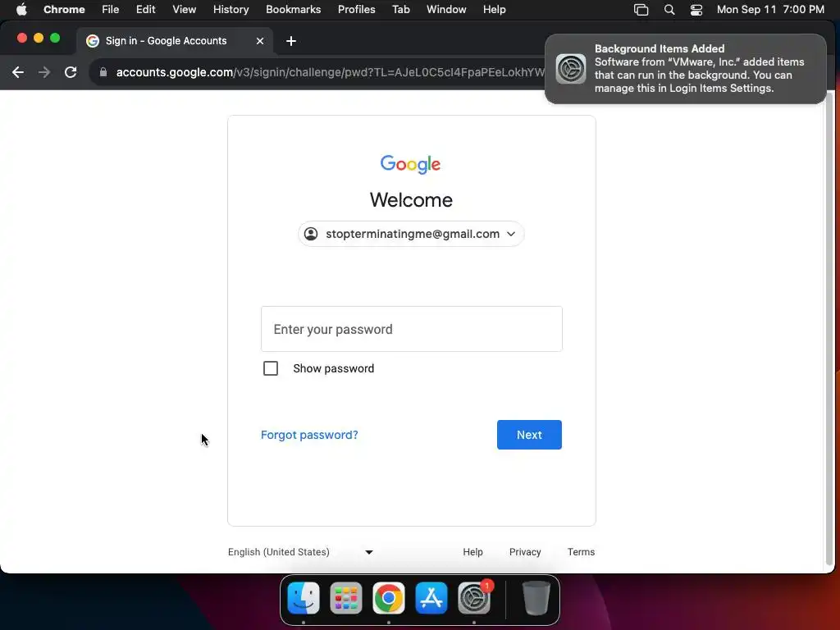Click the Google logo on sign-in card
The width and height of the screenshot is (840, 630).
pos(410,164)
